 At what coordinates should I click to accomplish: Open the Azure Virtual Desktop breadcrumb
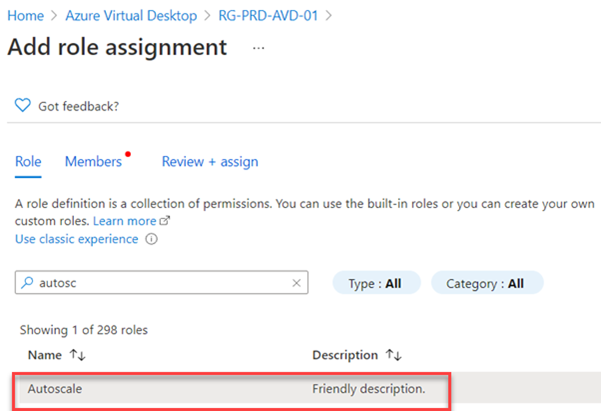coord(131,16)
